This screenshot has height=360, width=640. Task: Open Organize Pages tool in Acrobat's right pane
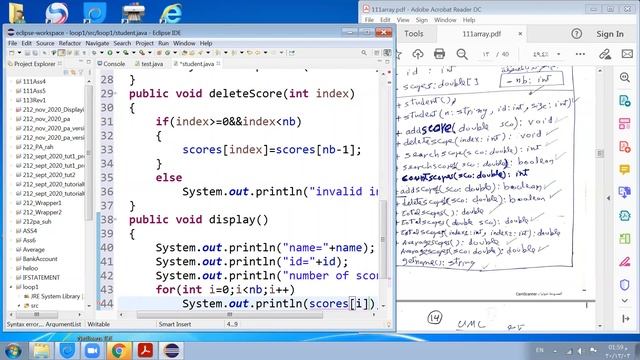pyautogui.click(x=624, y=238)
